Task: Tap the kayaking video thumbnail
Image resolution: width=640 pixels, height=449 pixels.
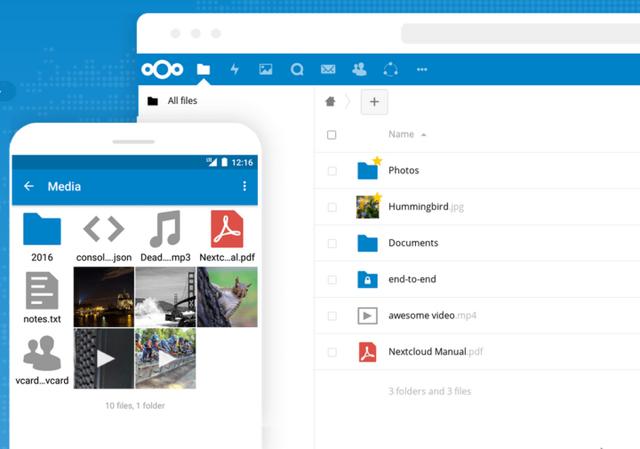Action: coord(165,359)
